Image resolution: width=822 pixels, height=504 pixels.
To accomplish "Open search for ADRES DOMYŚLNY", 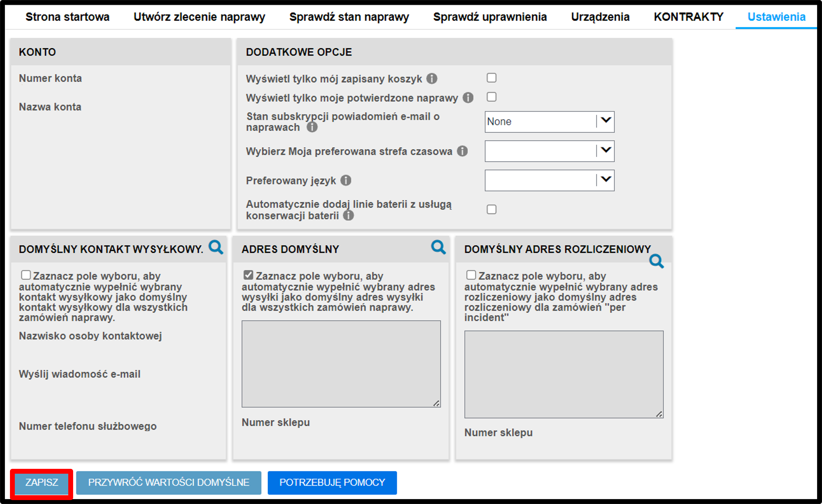I will point(438,248).
